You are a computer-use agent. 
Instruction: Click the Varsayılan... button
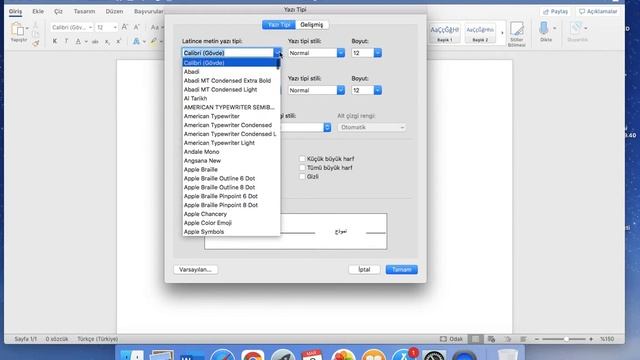coord(195,269)
